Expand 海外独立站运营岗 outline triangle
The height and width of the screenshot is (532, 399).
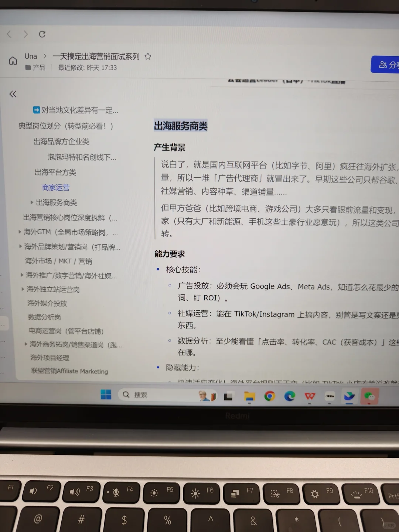tap(23, 289)
